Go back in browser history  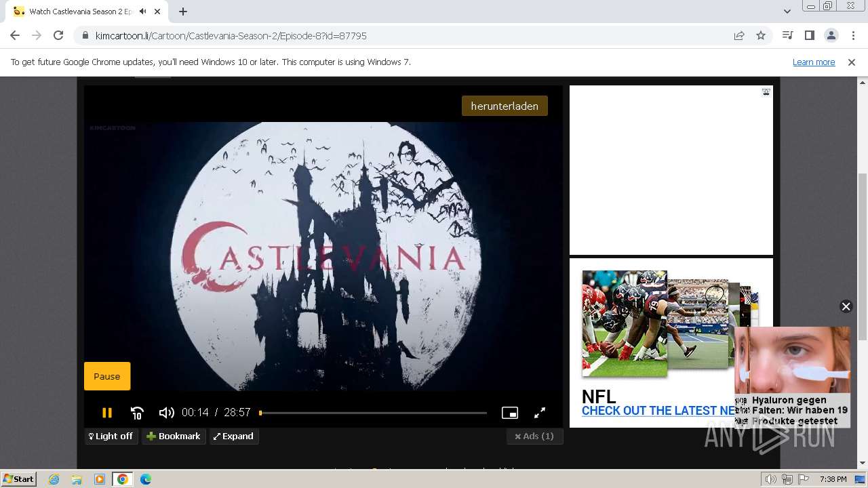(15, 35)
